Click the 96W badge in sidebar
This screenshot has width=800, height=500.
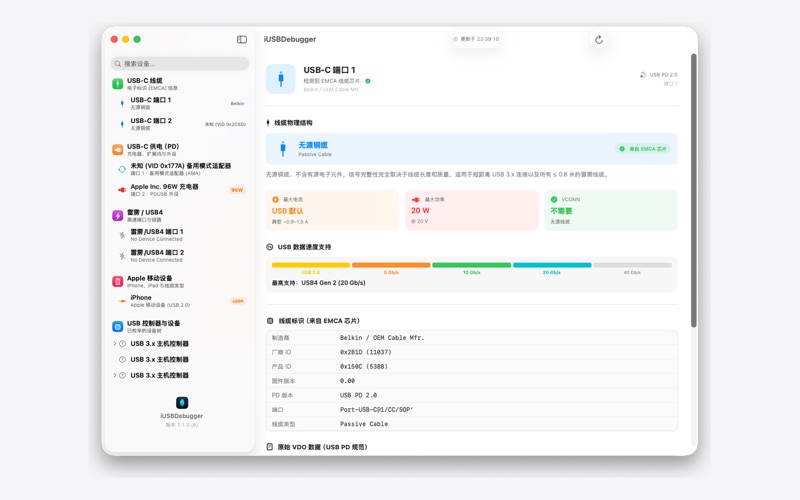point(237,190)
